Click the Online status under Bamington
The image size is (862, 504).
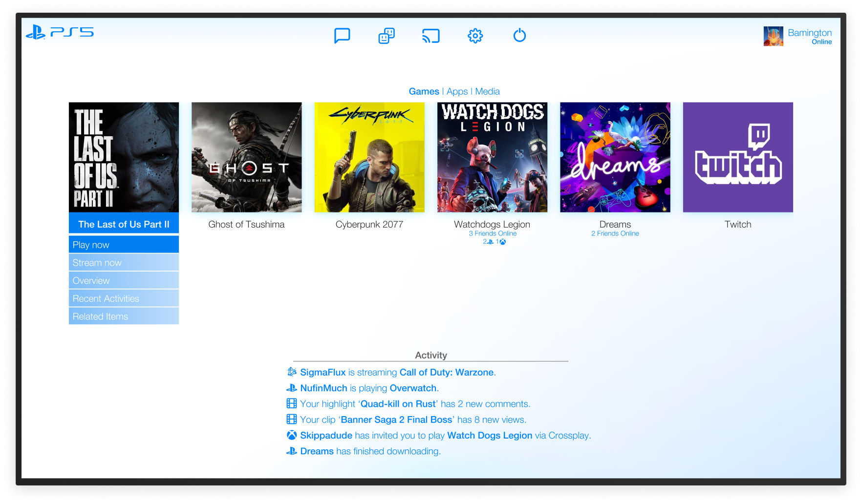(x=822, y=42)
